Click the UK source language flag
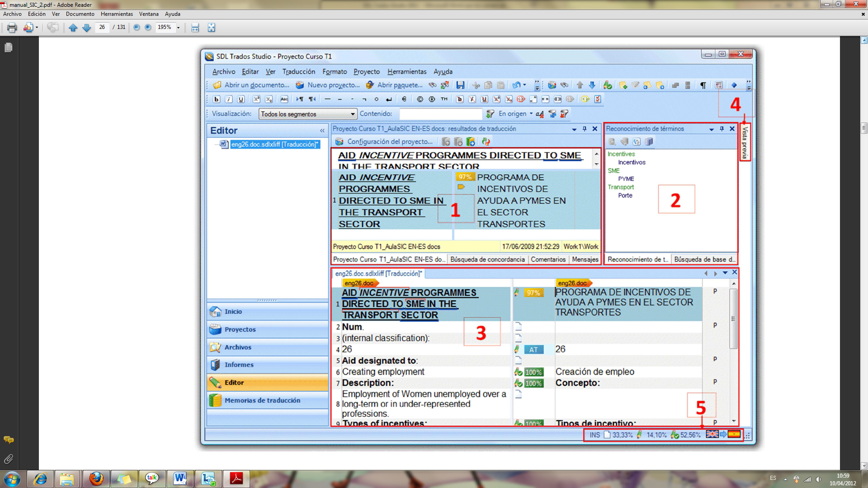This screenshot has width=868, height=488. (x=712, y=434)
